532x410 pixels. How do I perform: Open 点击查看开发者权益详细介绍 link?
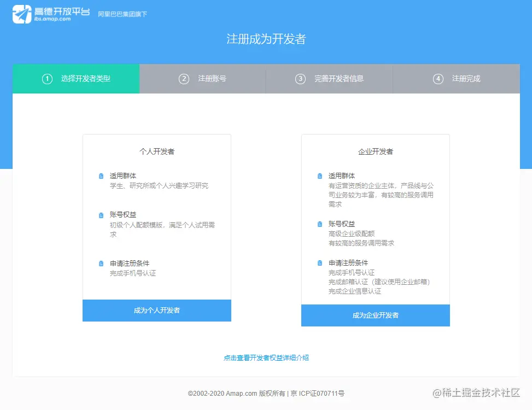[x=266, y=357]
